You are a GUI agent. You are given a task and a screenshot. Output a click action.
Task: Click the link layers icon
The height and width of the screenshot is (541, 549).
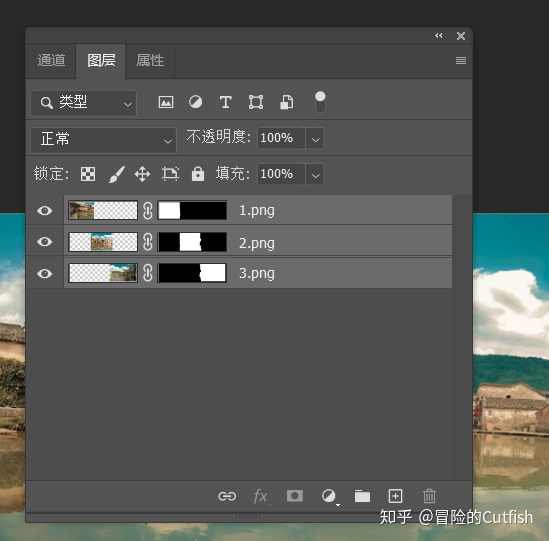coord(227,496)
